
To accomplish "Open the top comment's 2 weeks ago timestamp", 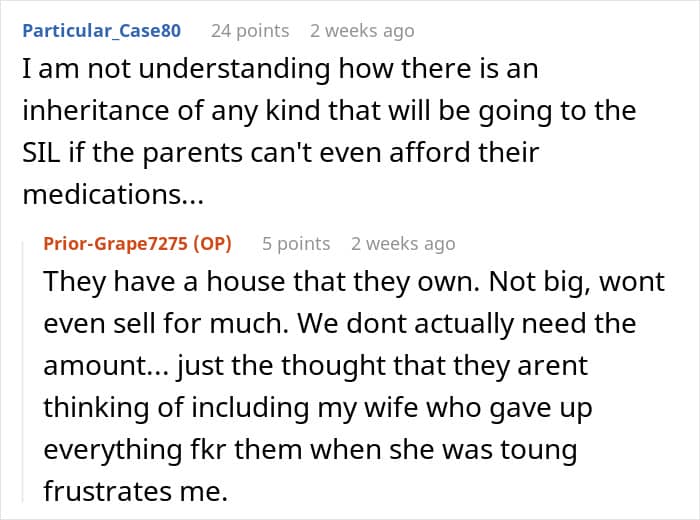I will (362, 31).
